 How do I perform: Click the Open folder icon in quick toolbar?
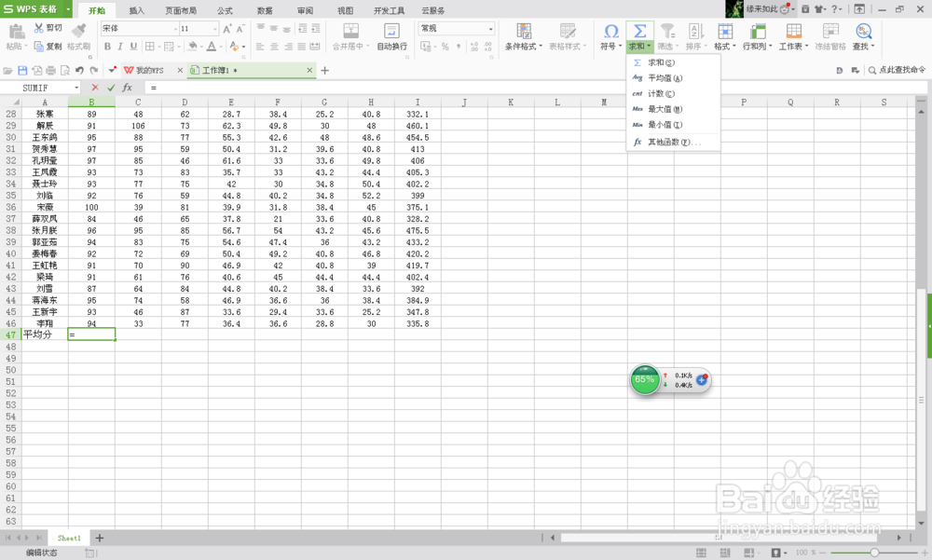7,70
